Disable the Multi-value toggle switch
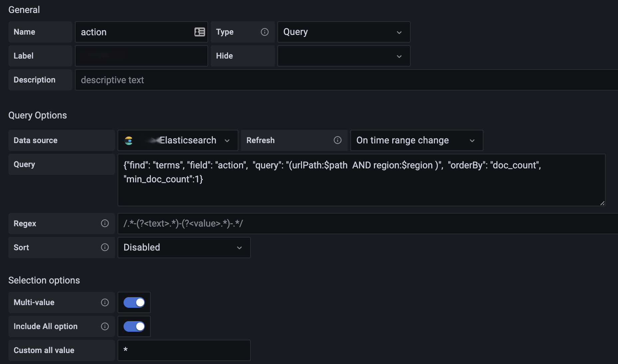Screen dimensions: 618x364 134,302
